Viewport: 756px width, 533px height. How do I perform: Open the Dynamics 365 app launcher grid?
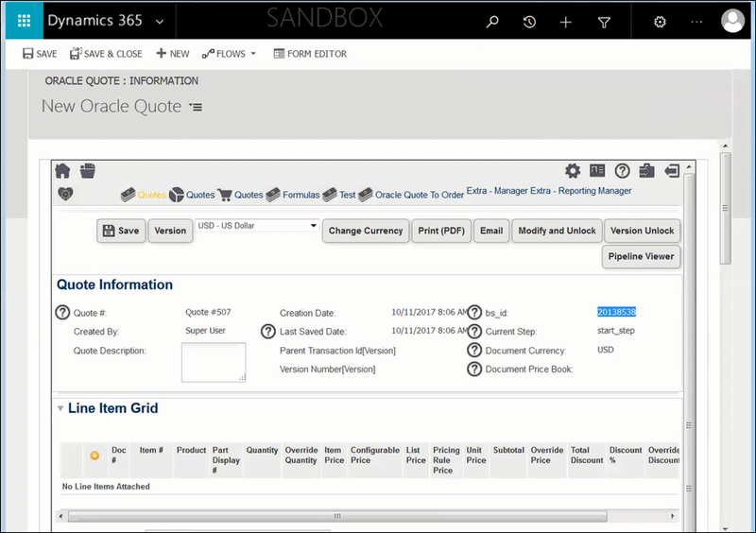point(25,20)
